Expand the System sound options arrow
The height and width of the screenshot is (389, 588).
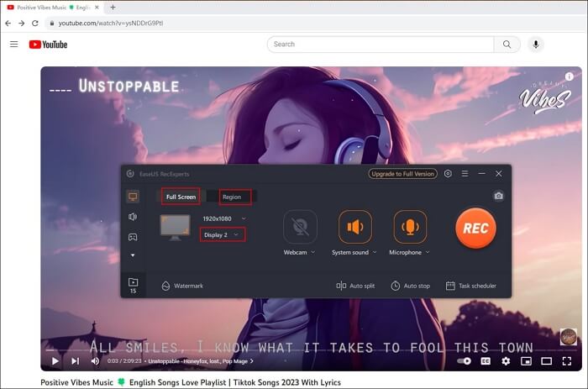[x=375, y=252]
